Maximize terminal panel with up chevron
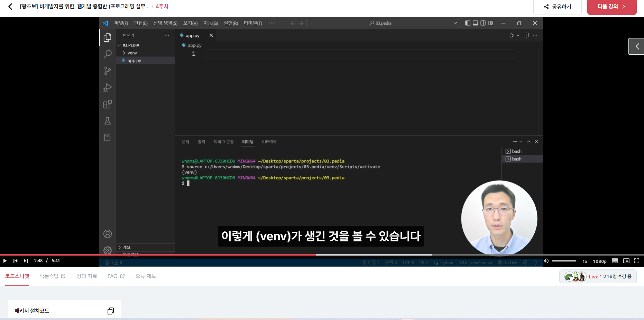Image resolution: width=644 pixels, height=320 pixels. (528, 142)
